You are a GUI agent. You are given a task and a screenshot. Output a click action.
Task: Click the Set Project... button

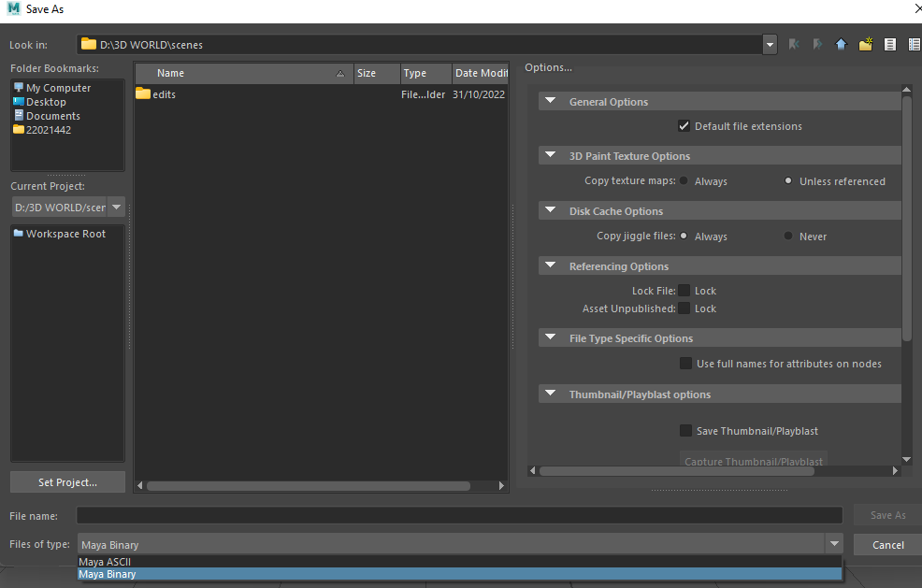tap(67, 482)
